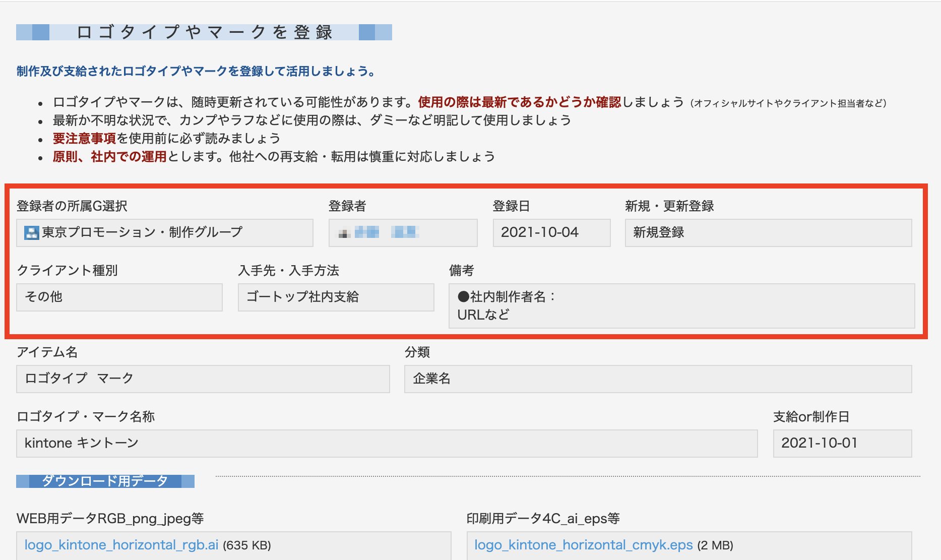Click the ゴートップ社内支給 field

tap(336, 297)
